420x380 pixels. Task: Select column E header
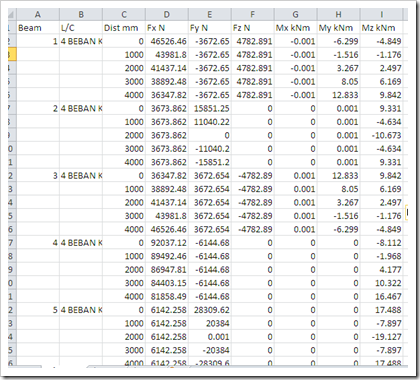point(210,15)
